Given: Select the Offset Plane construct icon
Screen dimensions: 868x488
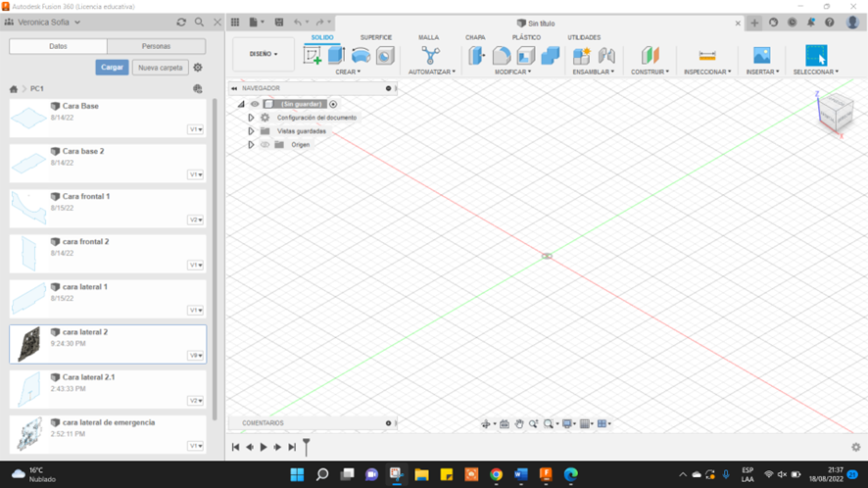Looking at the screenshot, I should click(651, 56).
